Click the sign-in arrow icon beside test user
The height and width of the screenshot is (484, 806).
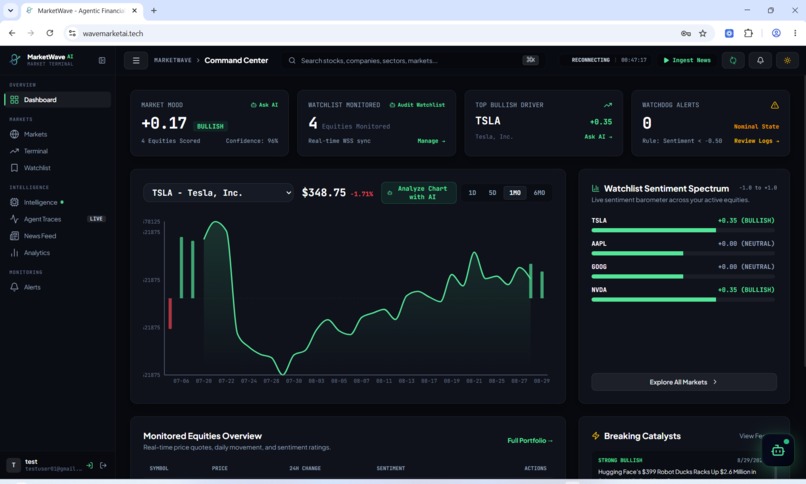tap(89, 466)
